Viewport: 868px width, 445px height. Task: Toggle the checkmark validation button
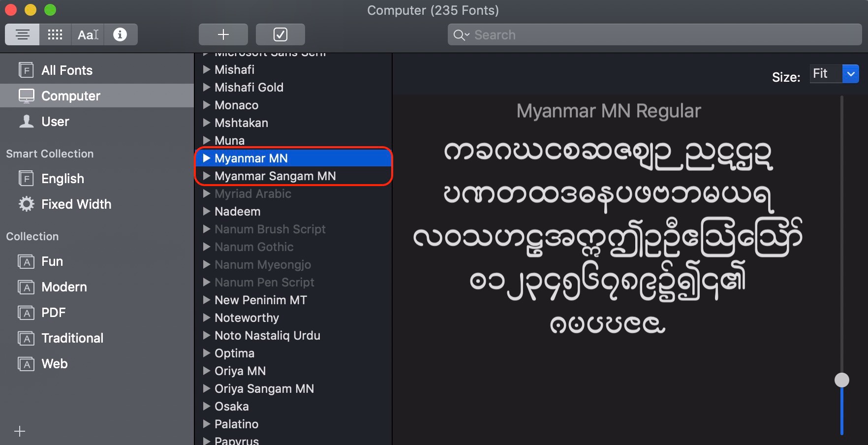tap(280, 34)
